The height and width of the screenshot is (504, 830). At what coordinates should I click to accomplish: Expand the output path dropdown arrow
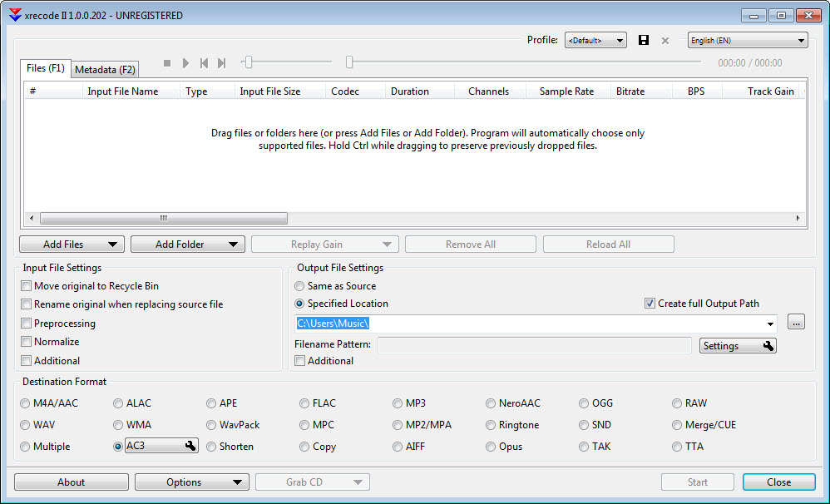[x=770, y=324]
